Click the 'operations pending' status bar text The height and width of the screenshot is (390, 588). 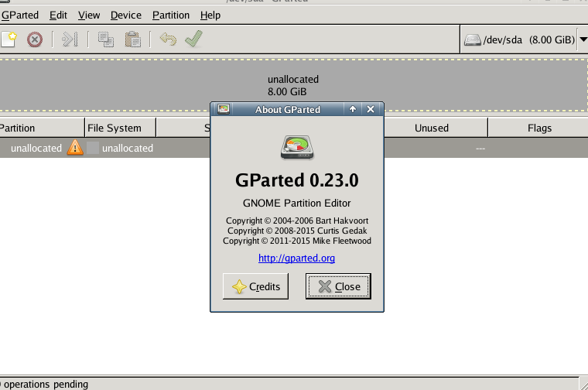tap(46, 385)
